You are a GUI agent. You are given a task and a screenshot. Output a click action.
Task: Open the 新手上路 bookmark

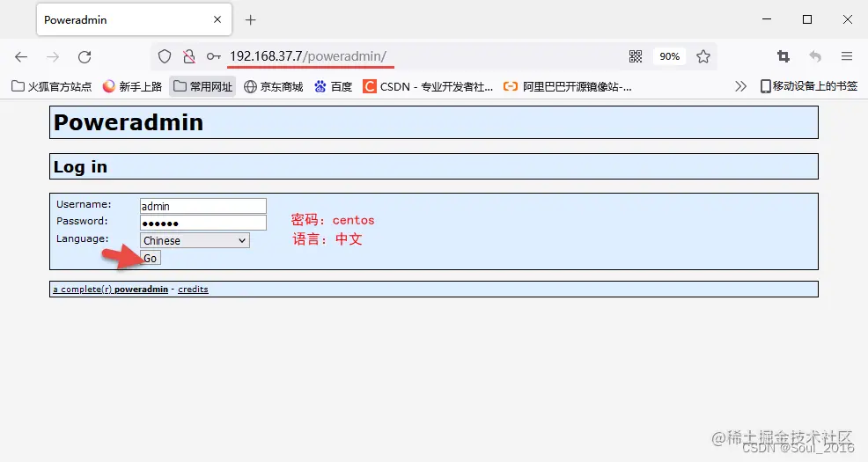pos(132,86)
